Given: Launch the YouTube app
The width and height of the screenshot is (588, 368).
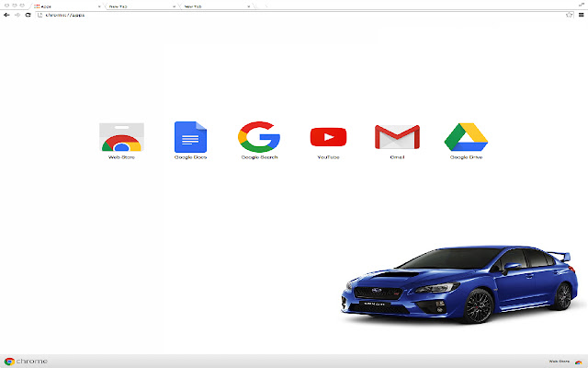Looking at the screenshot, I should [328, 137].
